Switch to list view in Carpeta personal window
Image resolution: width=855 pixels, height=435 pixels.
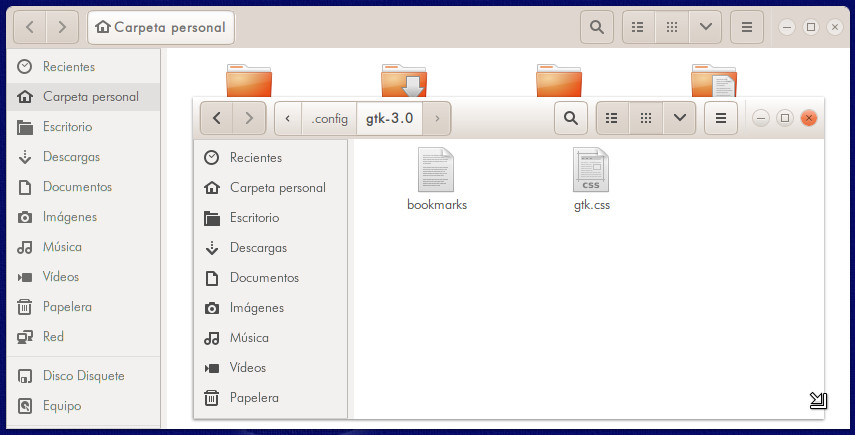(638, 27)
